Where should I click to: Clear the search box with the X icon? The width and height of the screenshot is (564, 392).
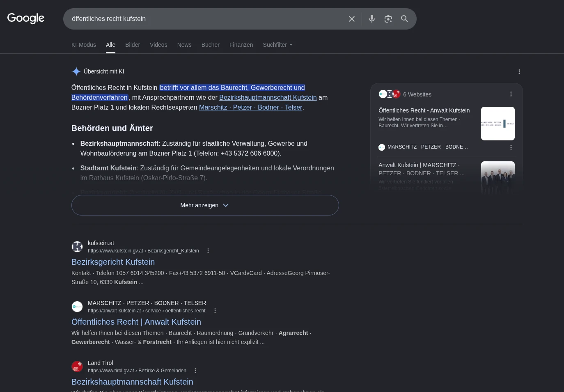pyautogui.click(x=352, y=19)
